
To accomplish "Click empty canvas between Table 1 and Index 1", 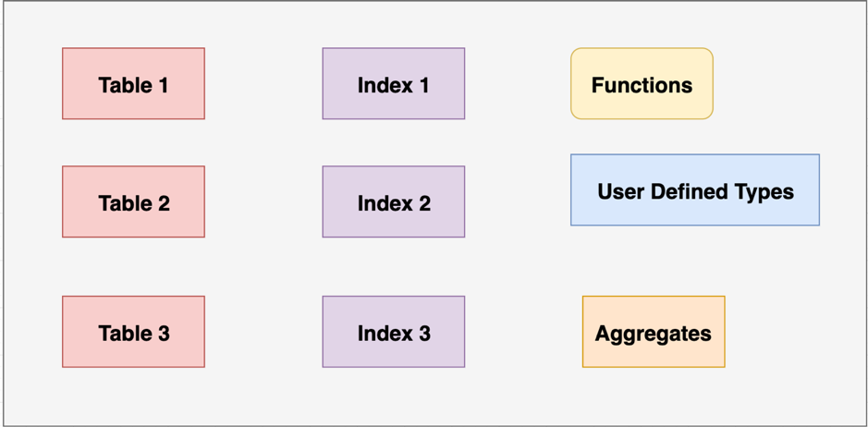I will 263,84.
